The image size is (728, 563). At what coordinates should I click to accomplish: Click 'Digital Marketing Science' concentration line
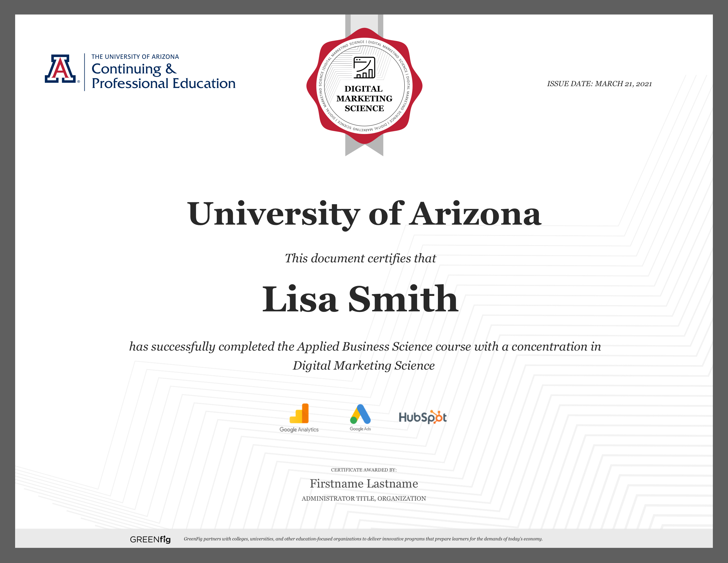point(364,366)
